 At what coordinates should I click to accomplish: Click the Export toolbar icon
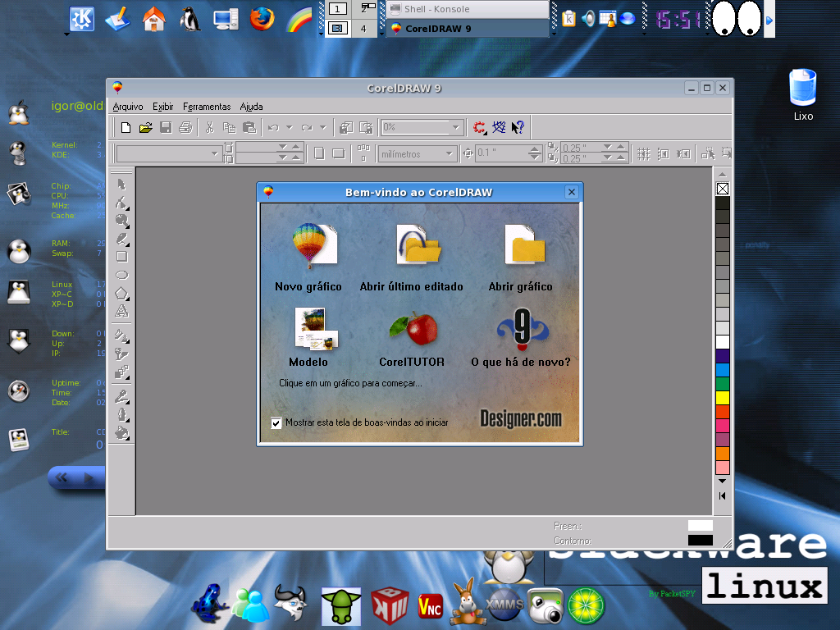point(366,127)
